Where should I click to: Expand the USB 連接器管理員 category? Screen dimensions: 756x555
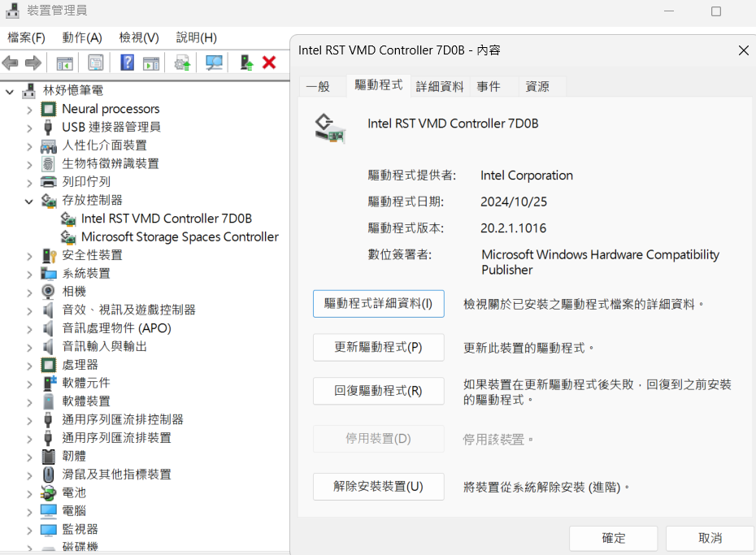(x=29, y=128)
